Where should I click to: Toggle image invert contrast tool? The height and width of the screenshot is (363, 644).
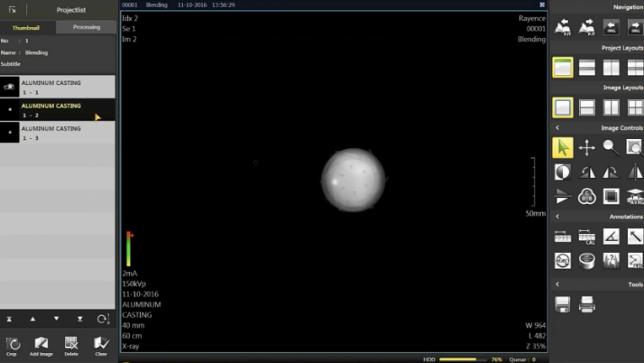(563, 172)
